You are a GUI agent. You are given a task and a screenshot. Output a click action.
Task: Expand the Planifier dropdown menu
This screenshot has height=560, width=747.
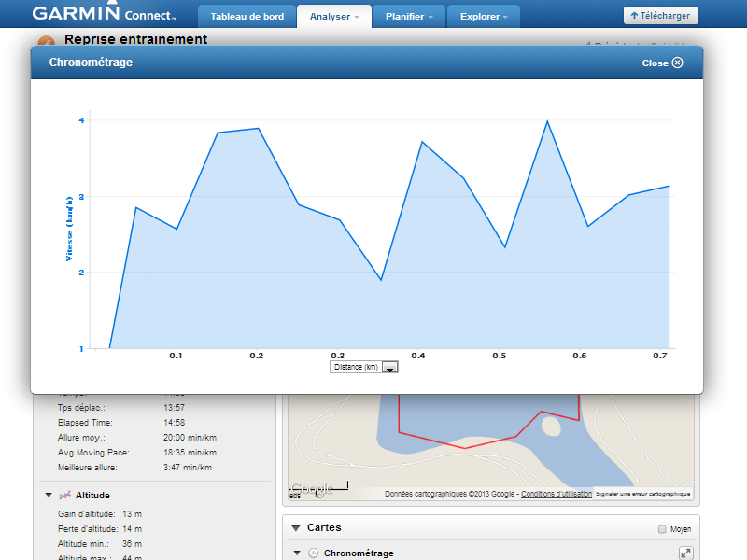click(409, 17)
